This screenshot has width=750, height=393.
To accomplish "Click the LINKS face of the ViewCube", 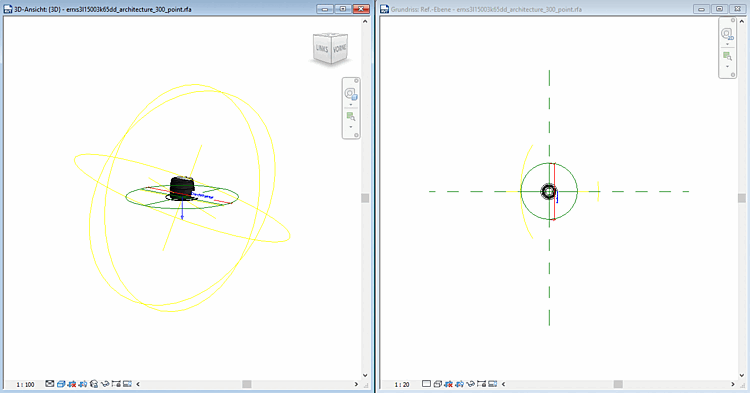I will click(x=322, y=49).
